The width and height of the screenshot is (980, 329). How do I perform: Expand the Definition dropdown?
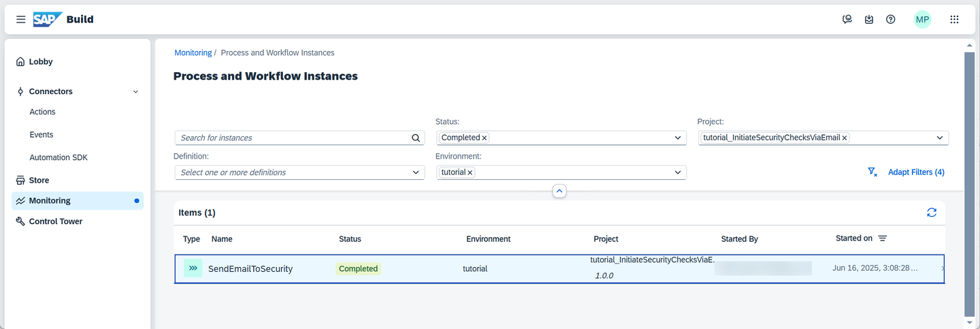[x=416, y=172]
